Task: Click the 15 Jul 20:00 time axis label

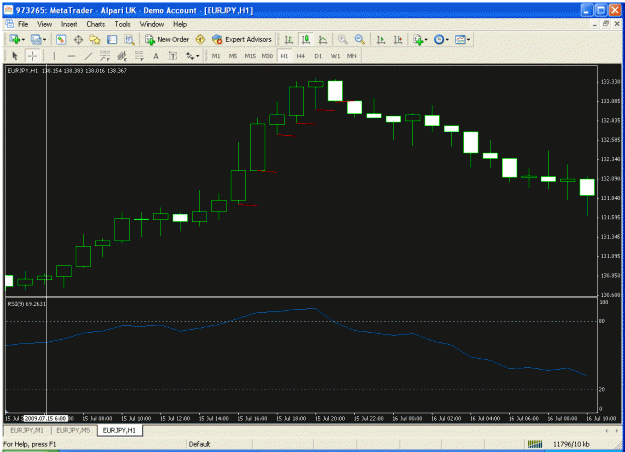Action: click(x=330, y=419)
